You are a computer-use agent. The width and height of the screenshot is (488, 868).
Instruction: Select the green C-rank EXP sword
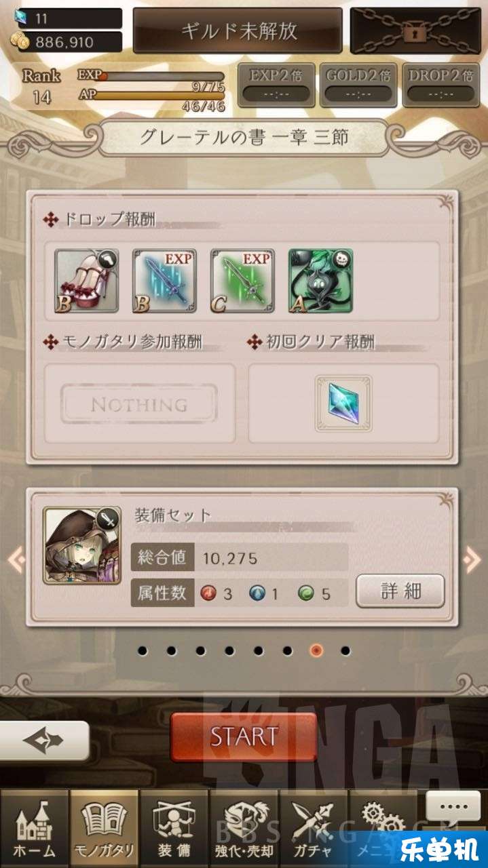pos(242,281)
